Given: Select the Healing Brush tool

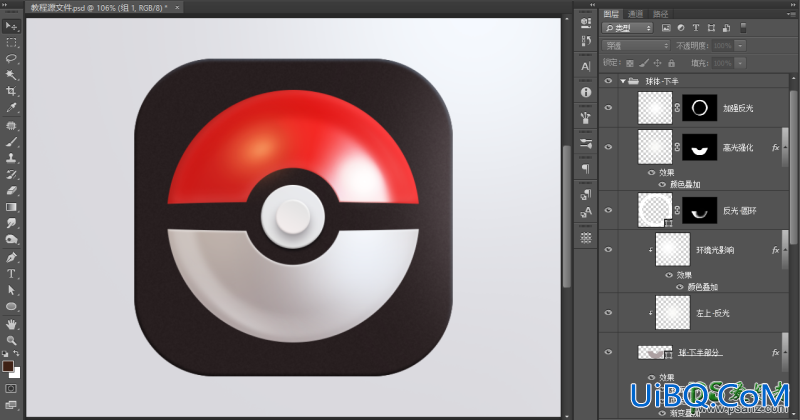Looking at the screenshot, I should point(11,126).
